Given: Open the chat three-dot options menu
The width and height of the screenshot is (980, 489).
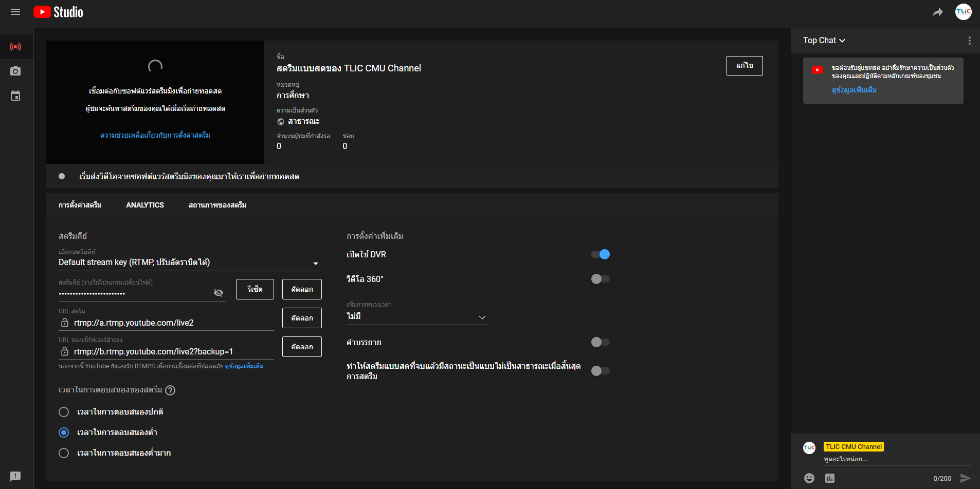Looking at the screenshot, I should pyautogui.click(x=970, y=41).
